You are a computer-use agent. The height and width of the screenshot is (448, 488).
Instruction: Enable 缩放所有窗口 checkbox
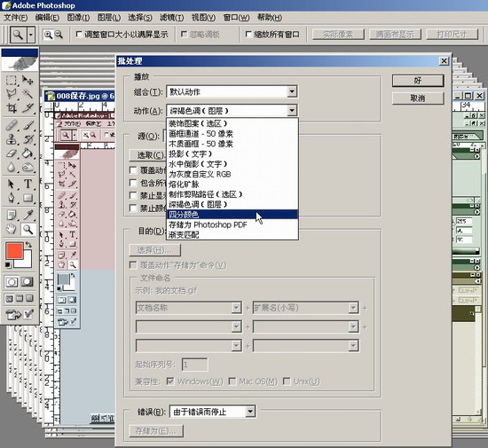[248, 35]
